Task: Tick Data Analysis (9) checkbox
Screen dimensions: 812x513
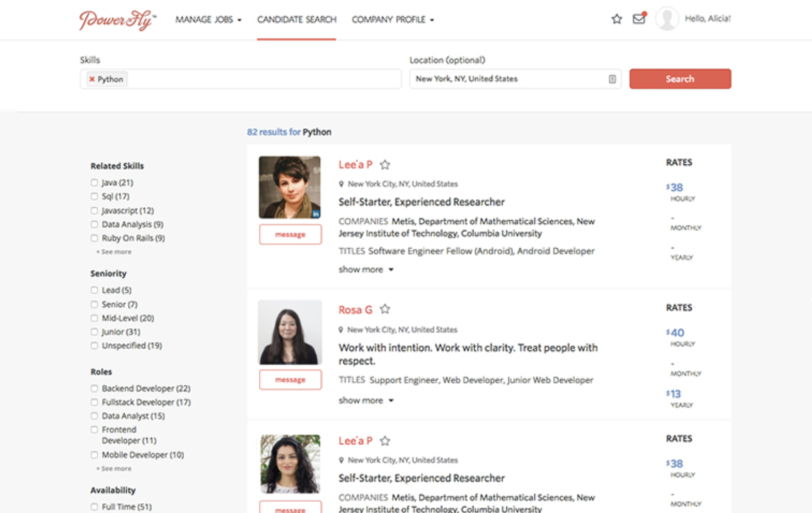Action: 94,224
